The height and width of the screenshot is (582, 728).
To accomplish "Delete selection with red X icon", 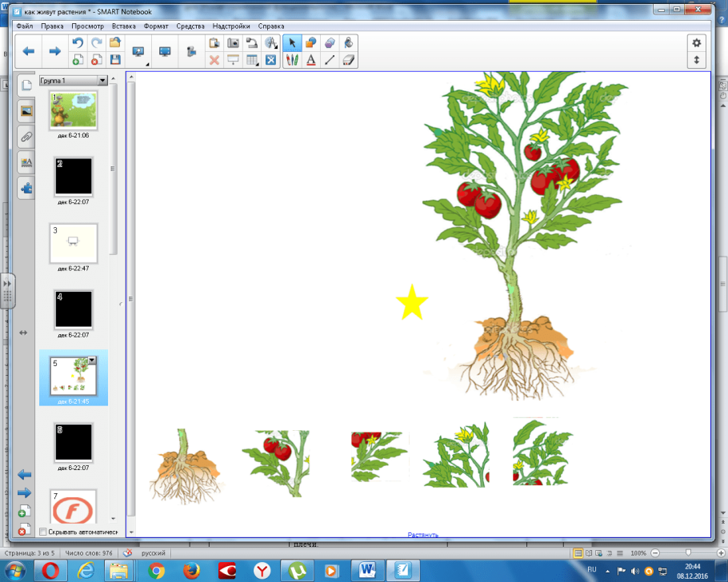I will (214, 60).
